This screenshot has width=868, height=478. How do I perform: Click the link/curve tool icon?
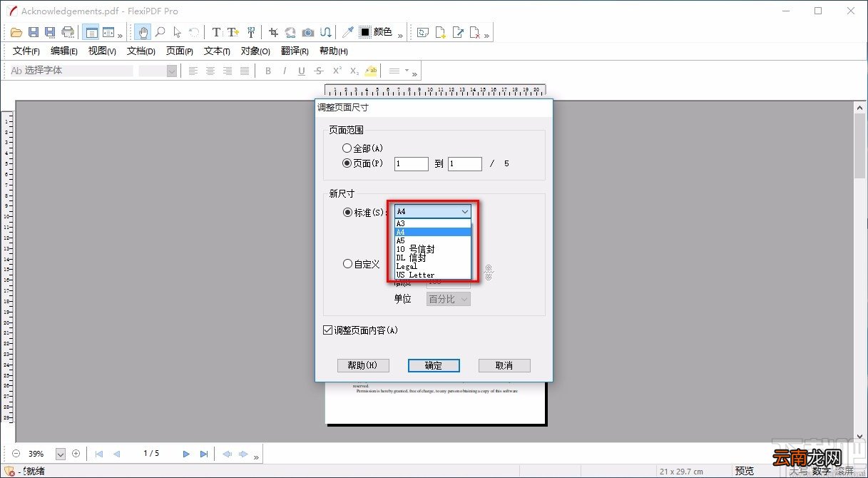325,32
